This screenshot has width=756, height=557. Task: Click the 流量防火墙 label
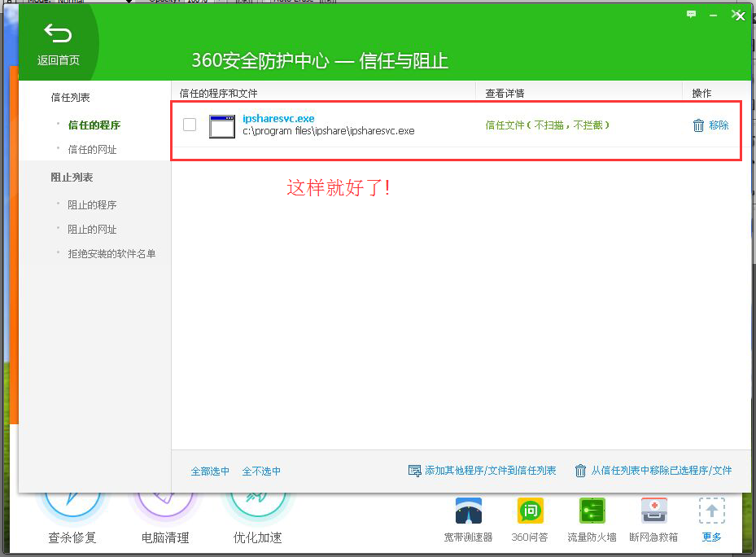[592, 537]
